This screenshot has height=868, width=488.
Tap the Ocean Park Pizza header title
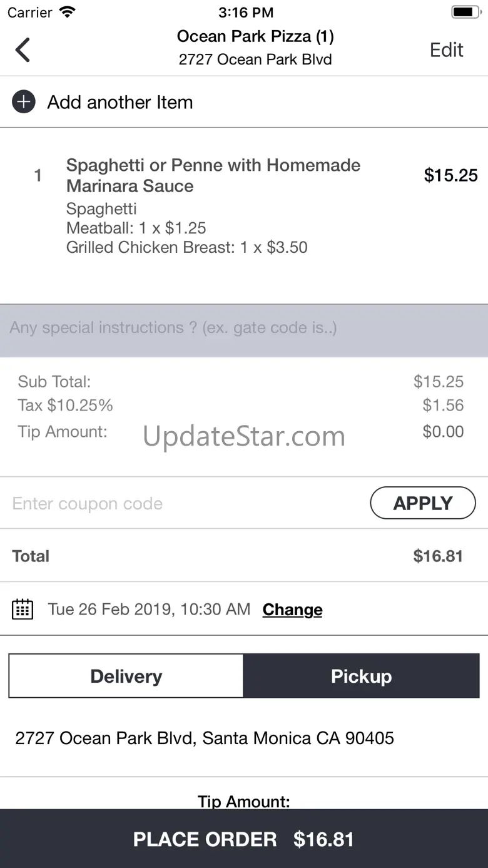tap(255, 37)
